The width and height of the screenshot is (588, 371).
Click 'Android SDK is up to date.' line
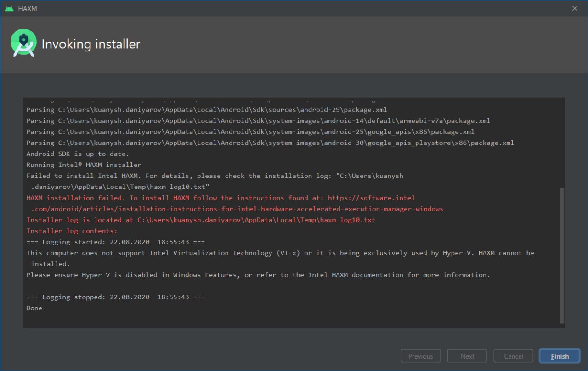(78, 154)
